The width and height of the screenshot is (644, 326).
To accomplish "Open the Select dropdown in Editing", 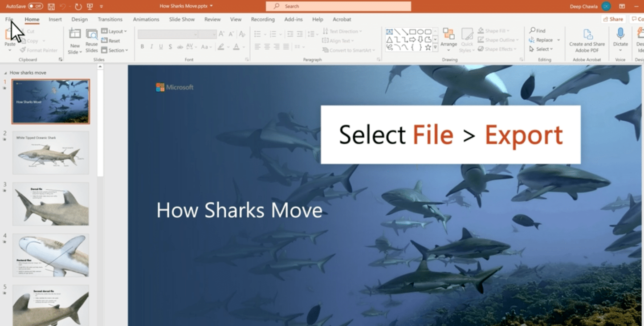I will [x=541, y=49].
